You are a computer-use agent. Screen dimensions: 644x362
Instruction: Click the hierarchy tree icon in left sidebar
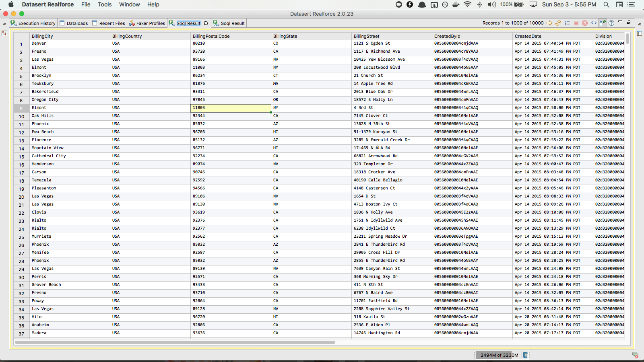coord(4,33)
